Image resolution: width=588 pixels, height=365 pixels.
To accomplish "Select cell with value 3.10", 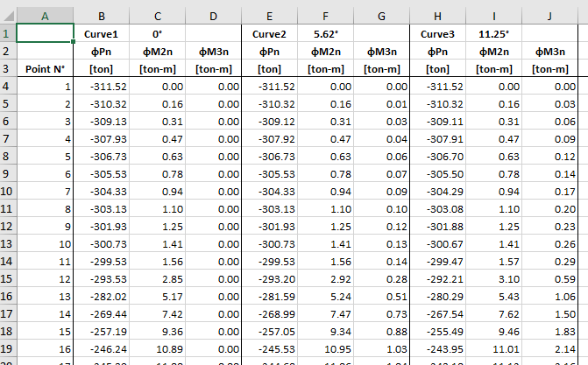I will click(x=494, y=279).
